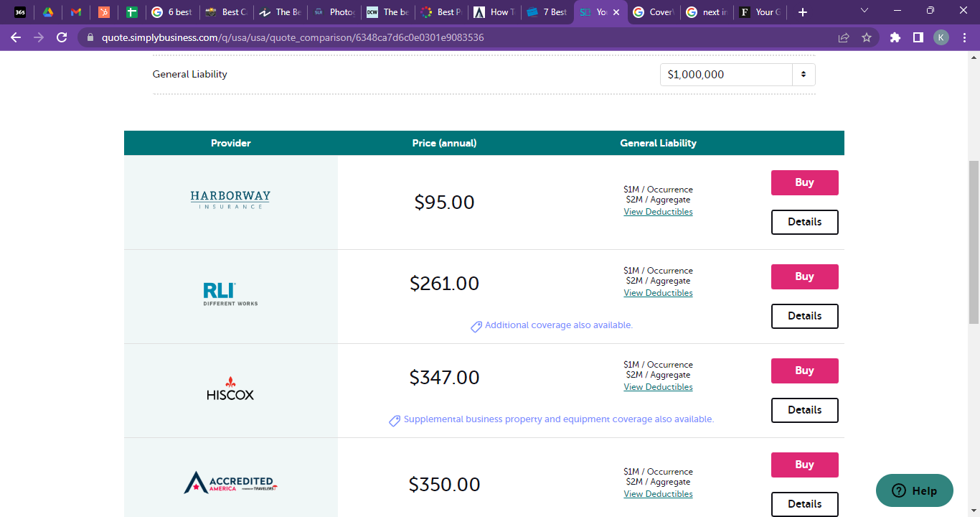Switch to the 'Your G' tab
The image size is (980, 517).
coord(760,12)
